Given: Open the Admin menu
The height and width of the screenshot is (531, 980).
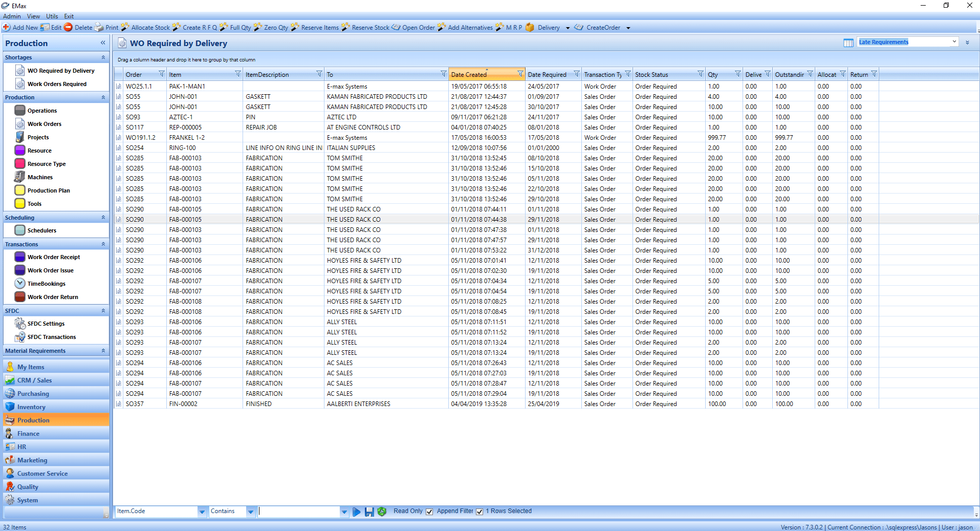Looking at the screenshot, I should pos(12,16).
